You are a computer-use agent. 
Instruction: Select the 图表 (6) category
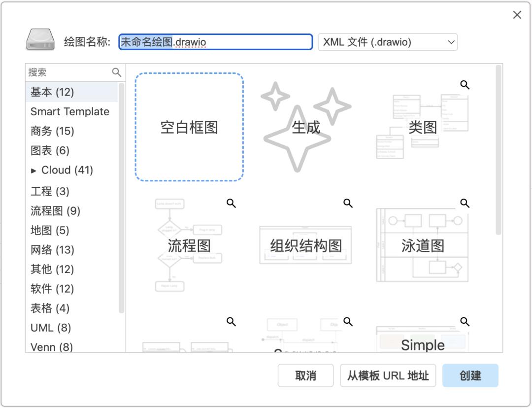coord(71,150)
